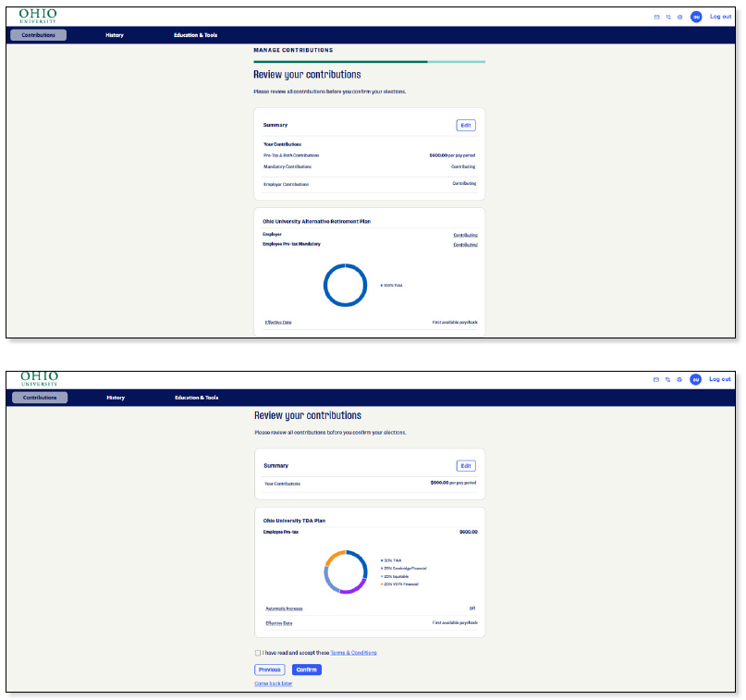Click Edit in the $600.00 Summary card
Image resolution: width=746 pixels, height=700 pixels.
point(466,125)
